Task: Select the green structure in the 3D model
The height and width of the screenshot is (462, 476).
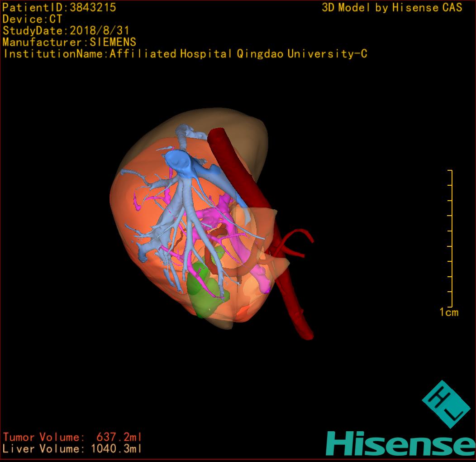Action: (x=199, y=290)
